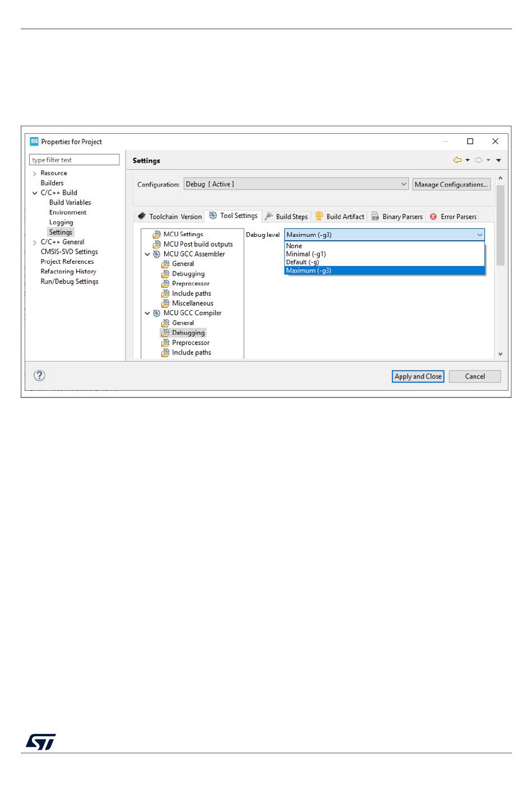532x795 pixels.
Task: Click the Build Artifact trophy icon
Action: (x=319, y=216)
